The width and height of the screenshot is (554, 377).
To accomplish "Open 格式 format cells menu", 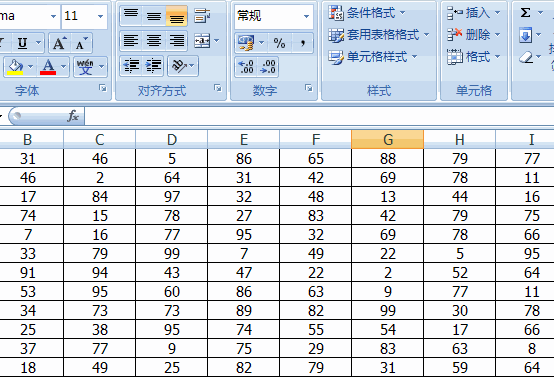I will tap(473, 57).
